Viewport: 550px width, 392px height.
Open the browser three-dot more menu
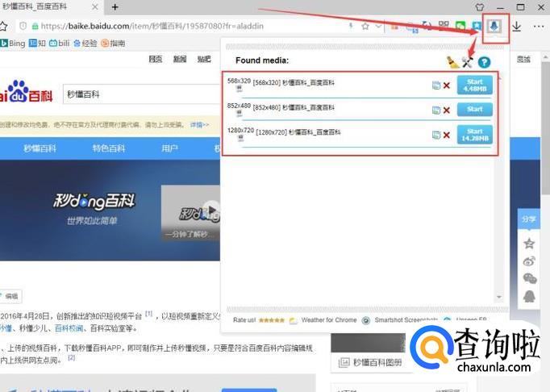click(539, 27)
